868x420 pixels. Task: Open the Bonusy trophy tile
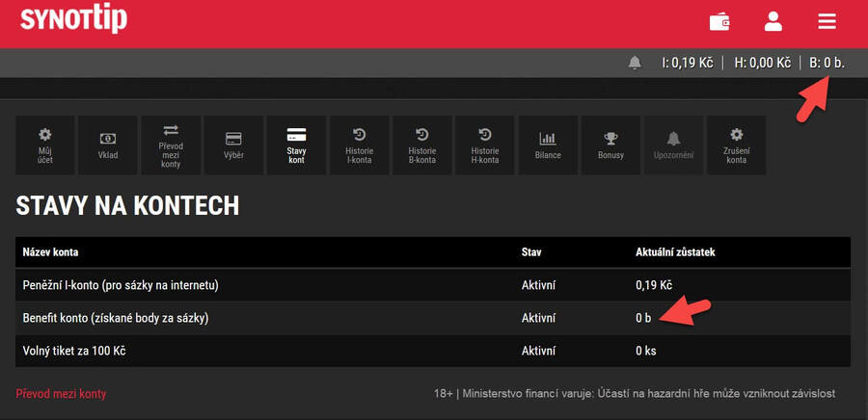(x=610, y=144)
